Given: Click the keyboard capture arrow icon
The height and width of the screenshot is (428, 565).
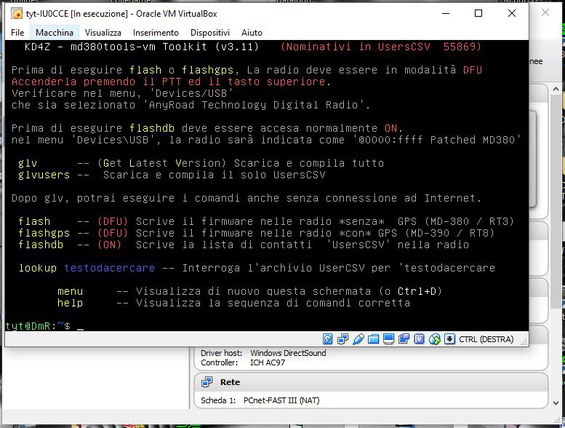Looking at the screenshot, I should click(450, 339).
